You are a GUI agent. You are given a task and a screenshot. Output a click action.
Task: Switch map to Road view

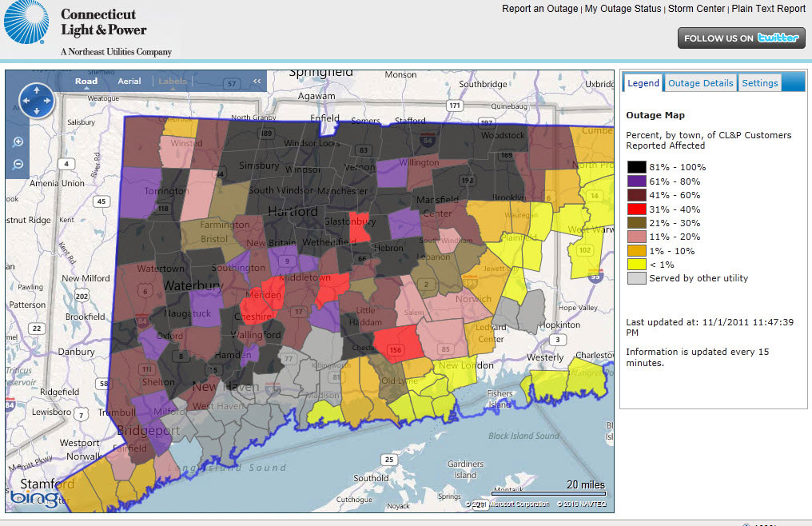pos(86,82)
